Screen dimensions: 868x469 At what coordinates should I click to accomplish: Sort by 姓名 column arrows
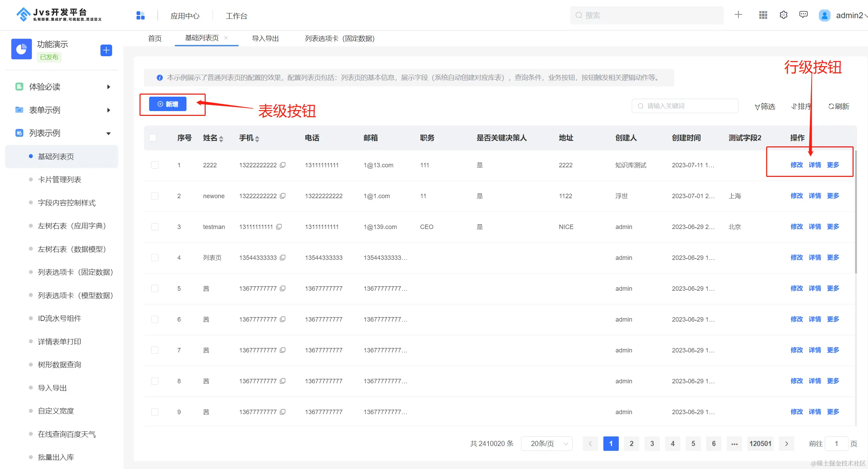(221, 139)
